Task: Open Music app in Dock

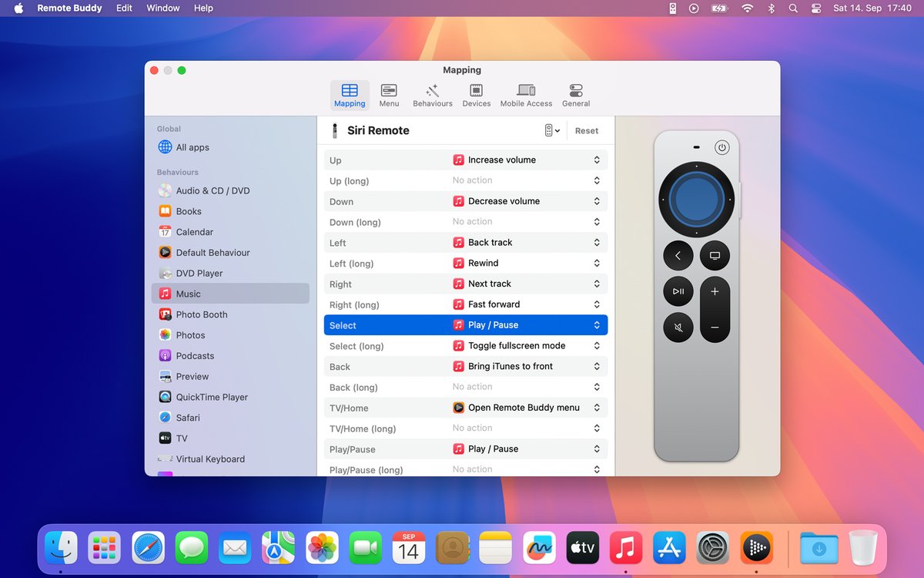Action: coord(626,548)
